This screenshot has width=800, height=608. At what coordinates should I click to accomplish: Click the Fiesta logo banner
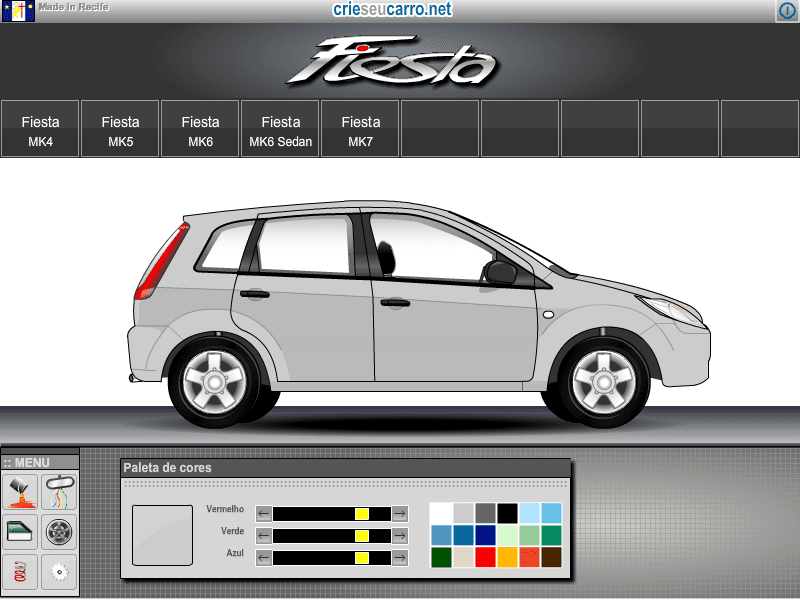tap(392, 61)
